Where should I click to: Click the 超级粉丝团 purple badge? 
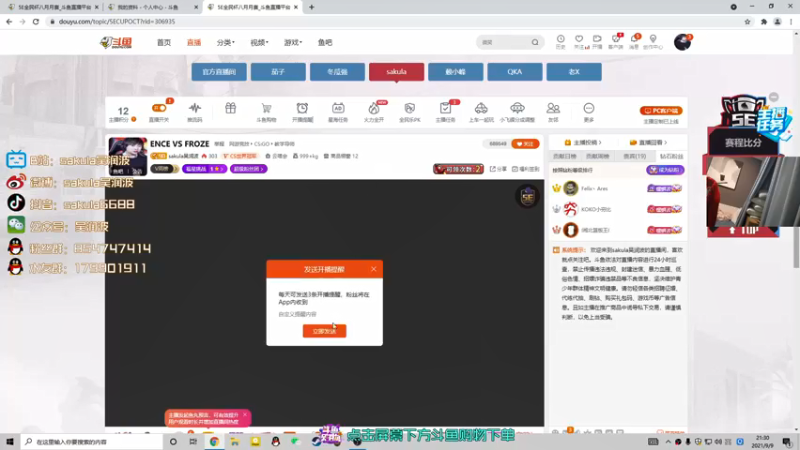pos(248,169)
